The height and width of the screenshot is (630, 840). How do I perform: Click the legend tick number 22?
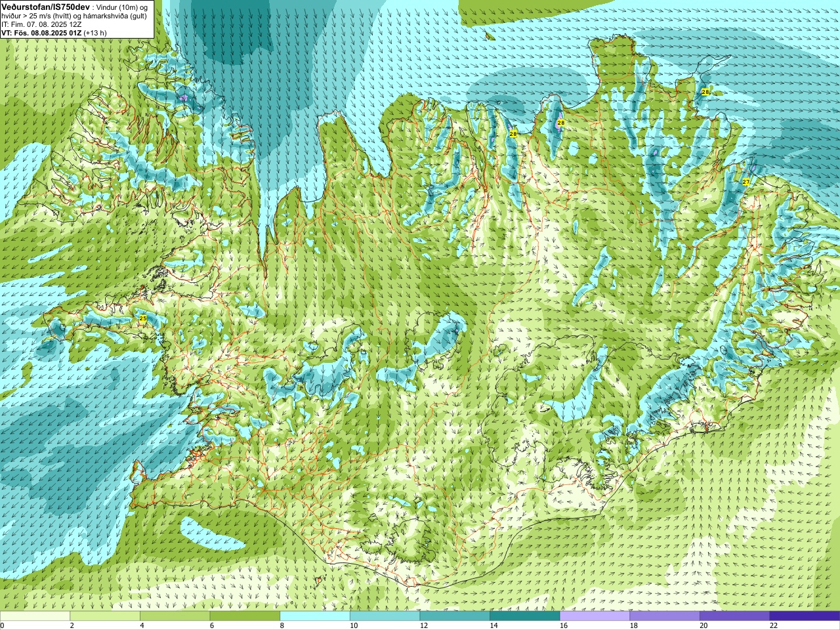(774, 626)
